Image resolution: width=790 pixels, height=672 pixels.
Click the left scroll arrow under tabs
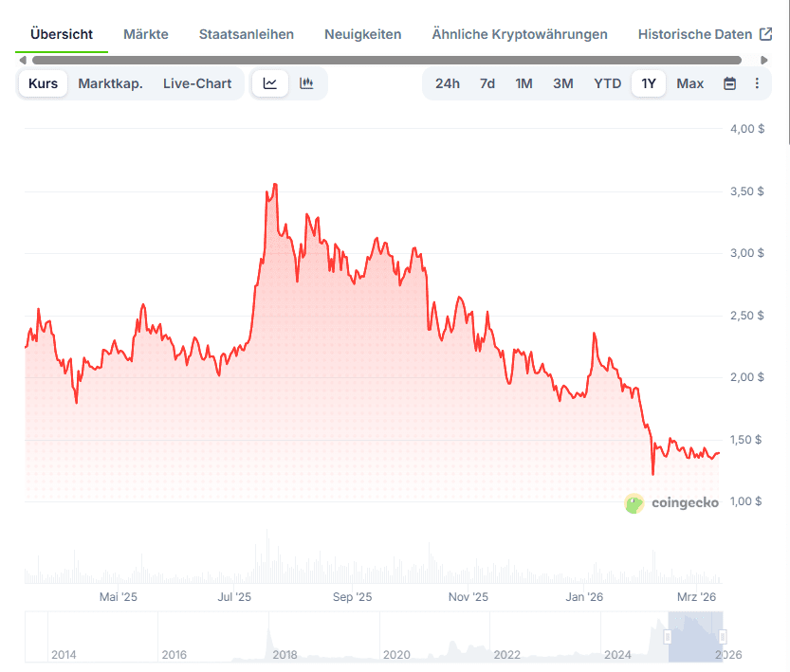tap(24, 60)
